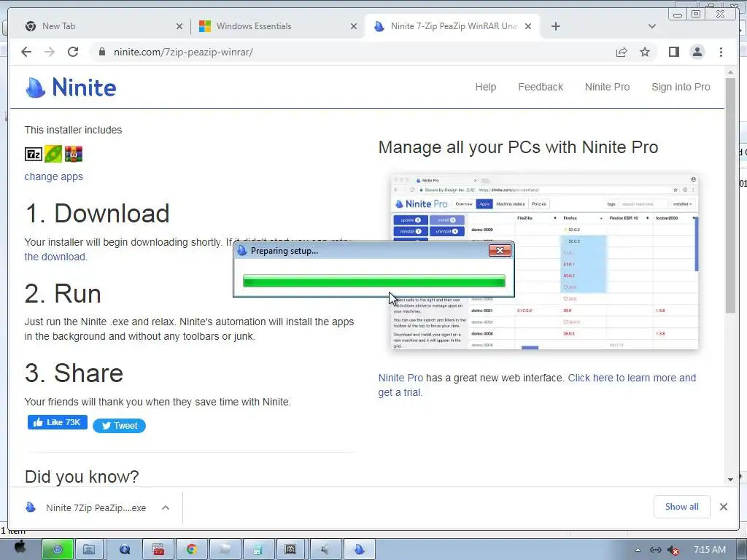Click the 7:15 AM clock
747x560 pixels.
[x=709, y=550]
